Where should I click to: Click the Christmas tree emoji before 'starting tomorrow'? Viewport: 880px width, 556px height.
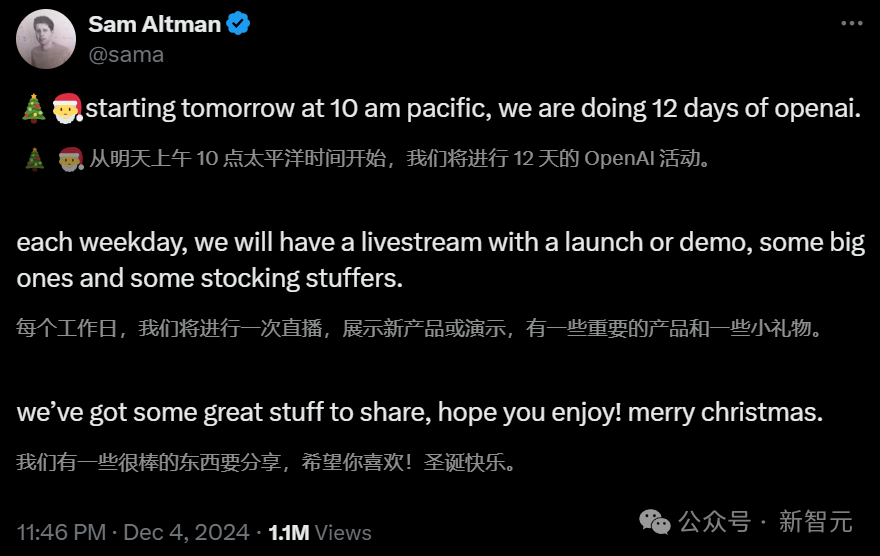[34, 108]
